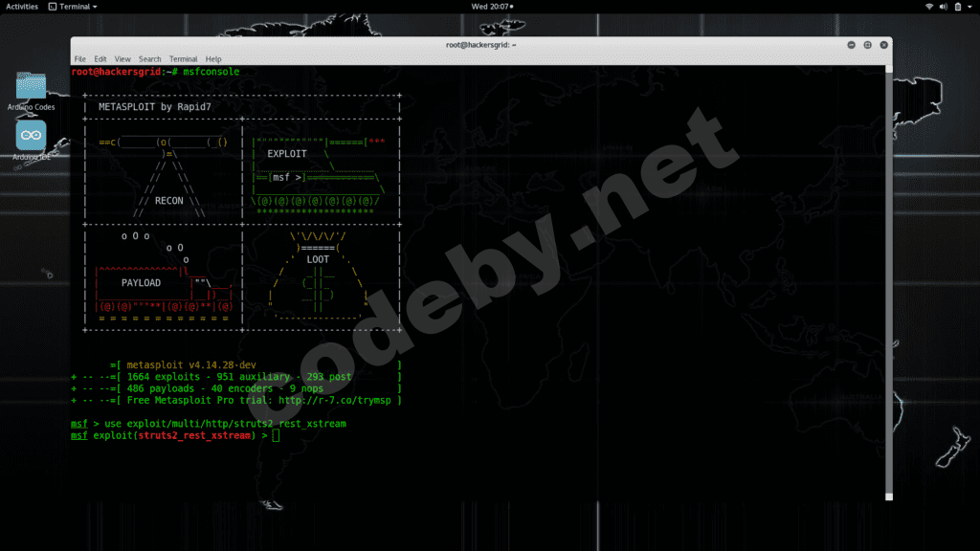Open the Search menu
The image size is (980, 551).
149,59
